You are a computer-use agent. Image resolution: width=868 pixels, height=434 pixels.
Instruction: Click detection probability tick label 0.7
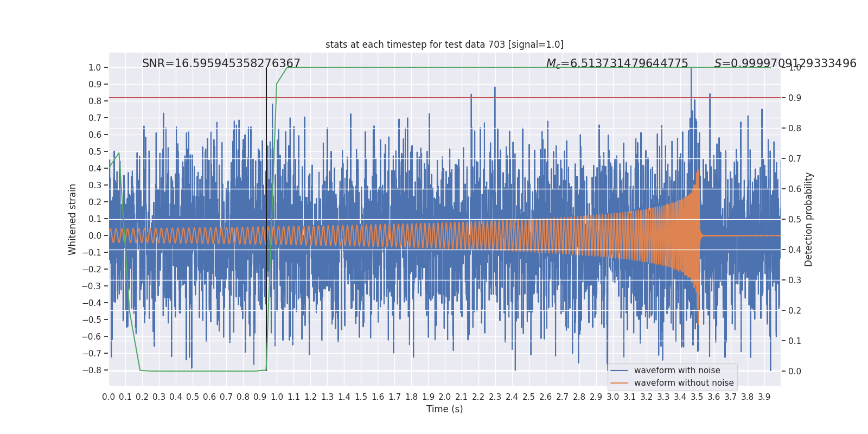795,159
